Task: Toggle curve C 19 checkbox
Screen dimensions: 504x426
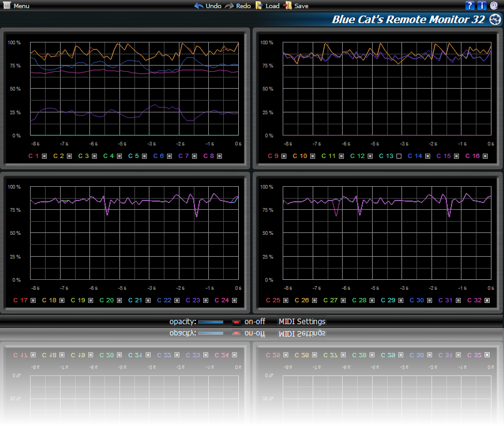Action: (91, 300)
